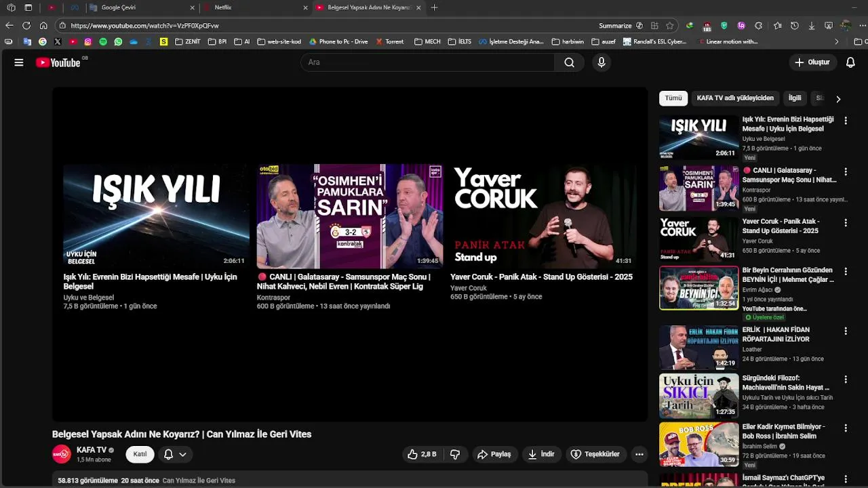Viewport: 868px width, 488px height.
Task: Send thanks via Teşekkürler button
Action: pyautogui.click(x=595, y=454)
